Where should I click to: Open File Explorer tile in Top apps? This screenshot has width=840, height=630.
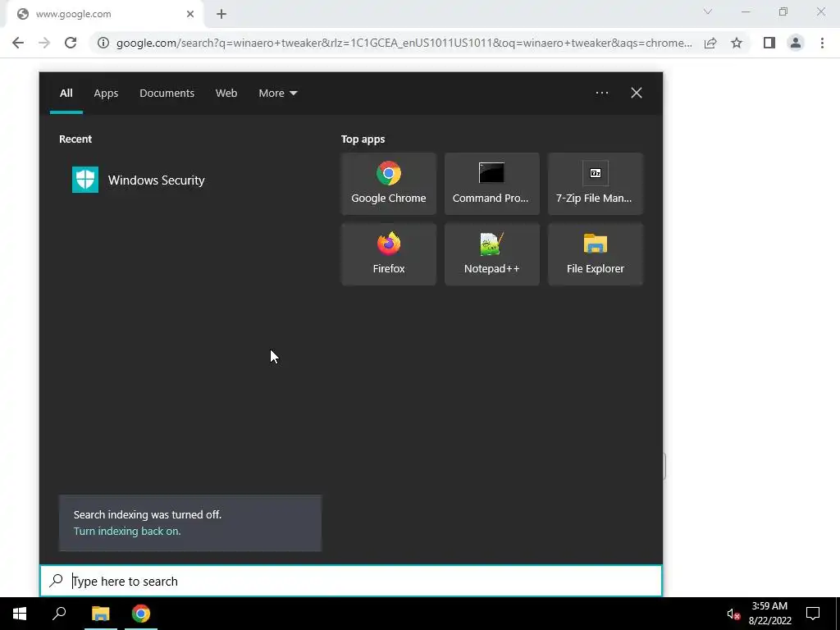(x=596, y=254)
